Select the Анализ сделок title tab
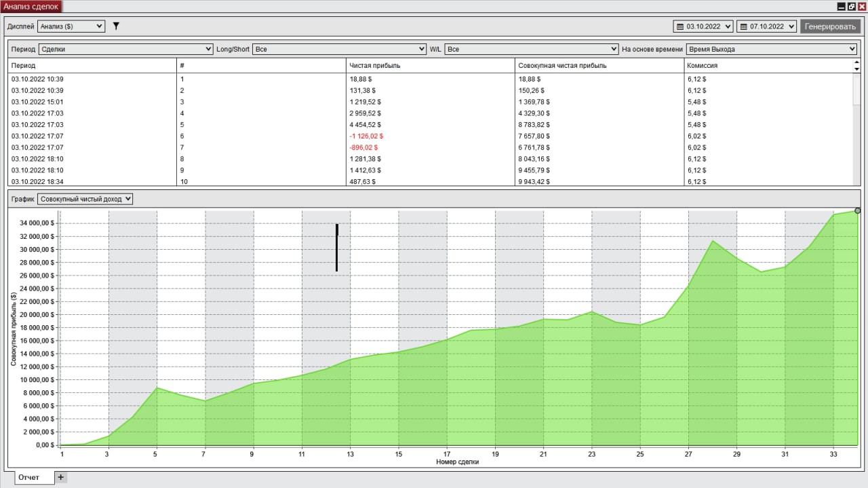The width and height of the screenshot is (868, 488). coord(31,6)
